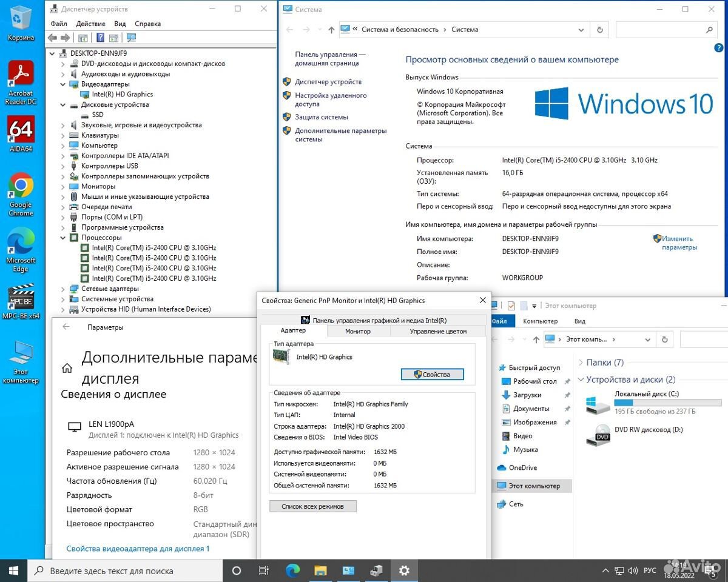Open the Recycle Bin (Корзина) desktop icon
The height and width of the screenshot is (582, 728).
pyautogui.click(x=21, y=23)
